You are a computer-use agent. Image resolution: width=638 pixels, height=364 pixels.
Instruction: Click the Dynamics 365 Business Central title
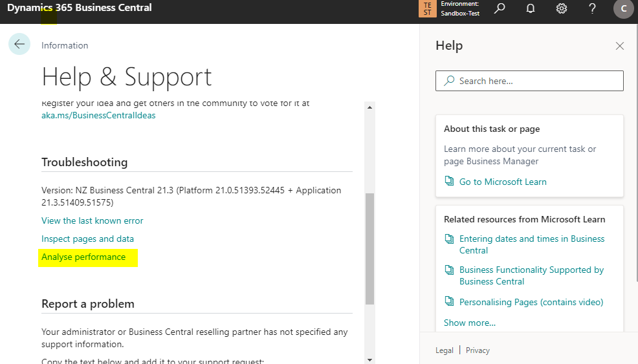click(80, 8)
